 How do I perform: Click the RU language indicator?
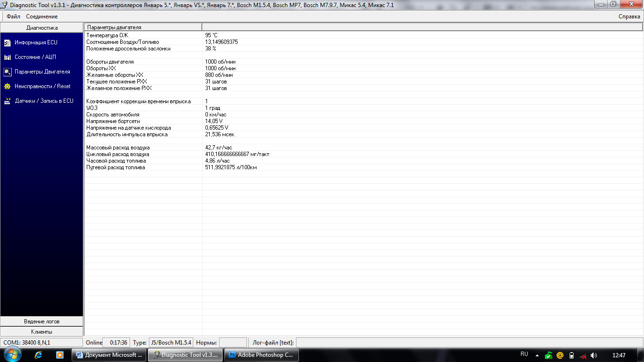524,354
